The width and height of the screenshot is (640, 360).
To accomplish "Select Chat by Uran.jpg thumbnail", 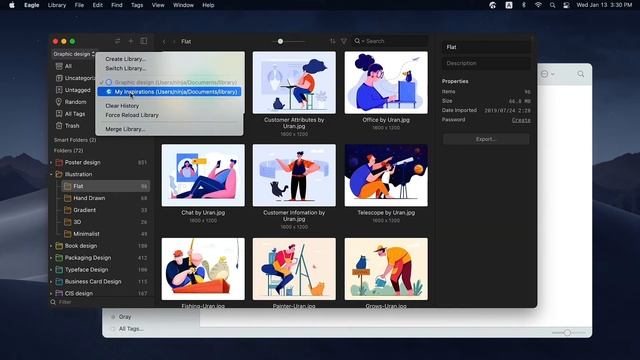I will pyautogui.click(x=203, y=175).
